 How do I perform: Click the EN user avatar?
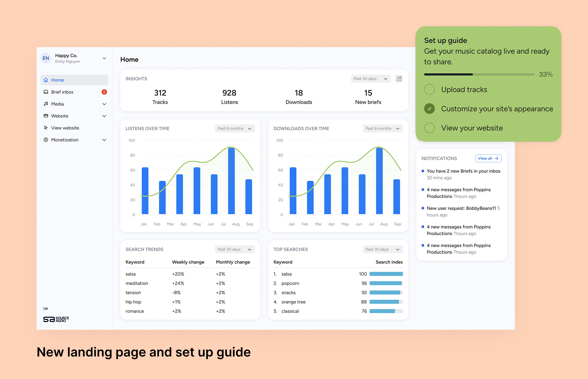[x=46, y=58]
